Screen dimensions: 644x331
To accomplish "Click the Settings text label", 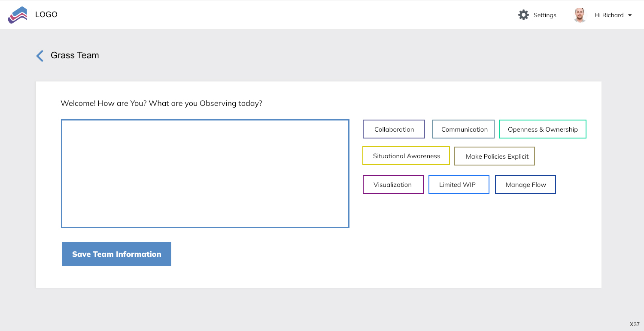I will [x=544, y=15].
